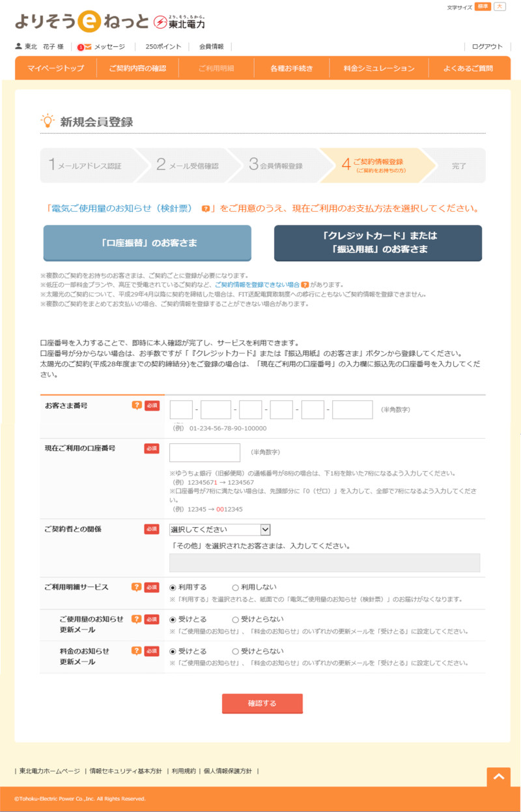Screen dimensions: 521x812
Task: Open the ご利用明細 menu item
Action: [x=216, y=68]
